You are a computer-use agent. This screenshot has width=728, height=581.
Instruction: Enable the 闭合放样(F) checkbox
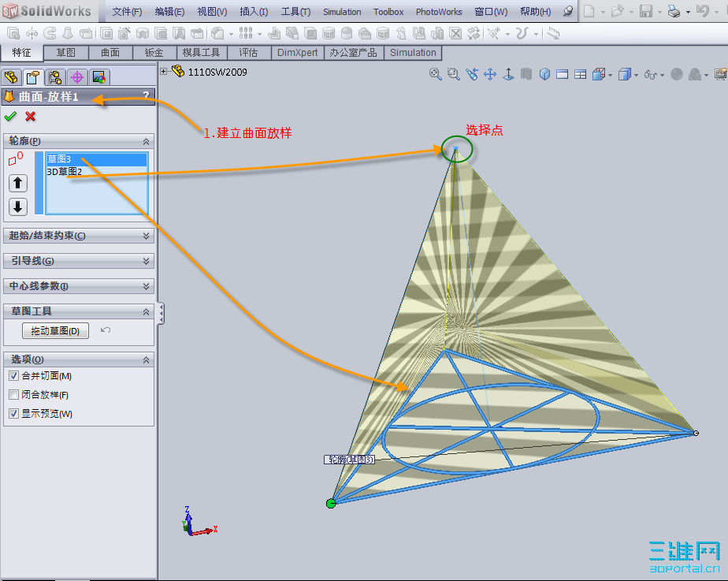coord(14,395)
